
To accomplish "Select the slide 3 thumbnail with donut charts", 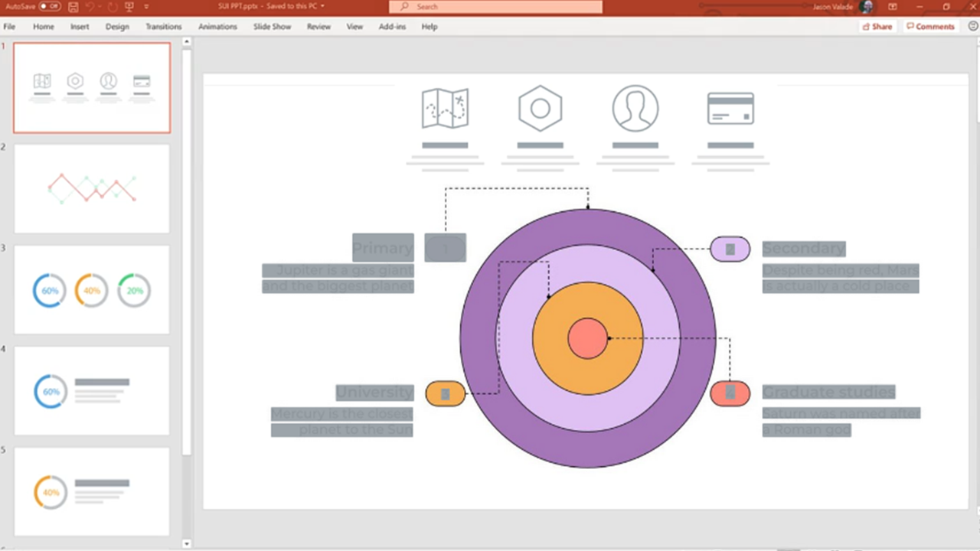I will coord(91,289).
